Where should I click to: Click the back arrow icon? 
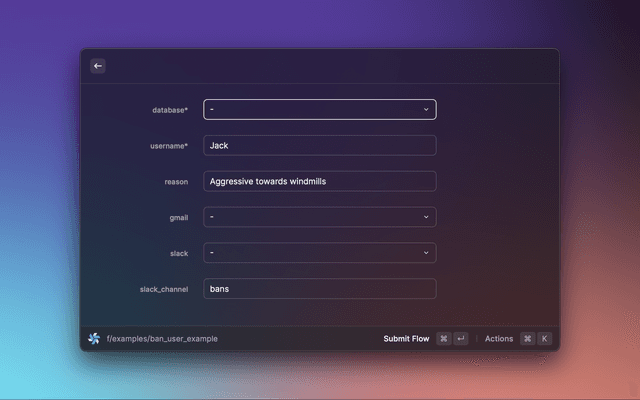pyautogui.click(x=98, y=66)
